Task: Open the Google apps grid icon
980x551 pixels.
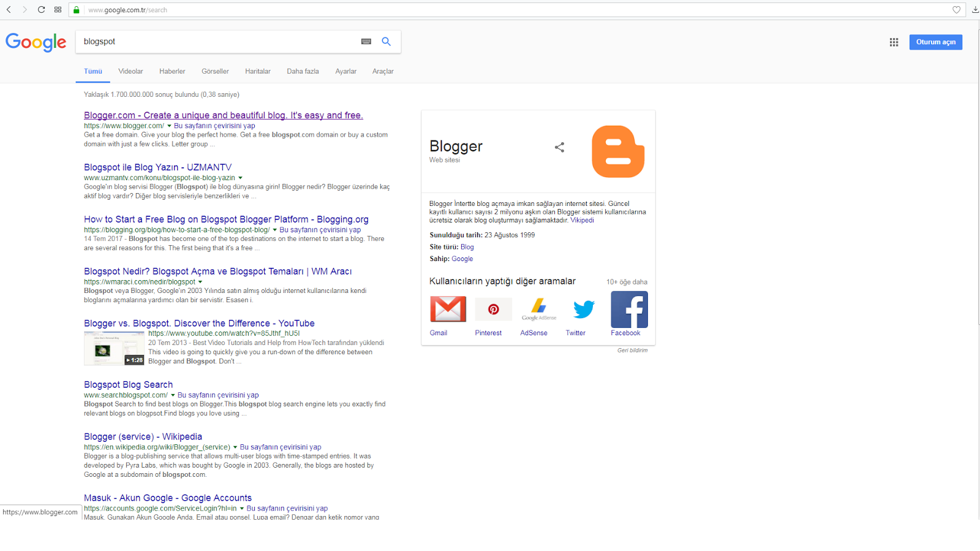Action: coord(894,42)
